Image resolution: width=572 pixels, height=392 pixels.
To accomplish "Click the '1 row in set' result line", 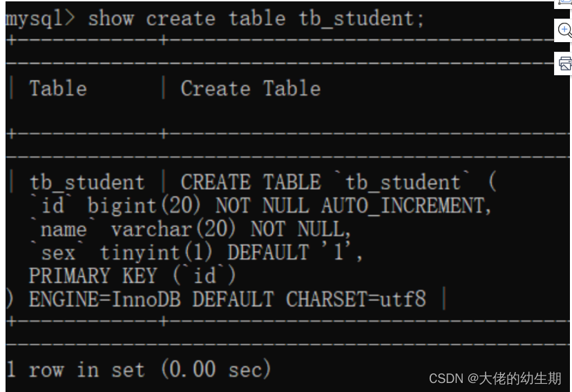I will pyautogui.click(x=139, y=369).
